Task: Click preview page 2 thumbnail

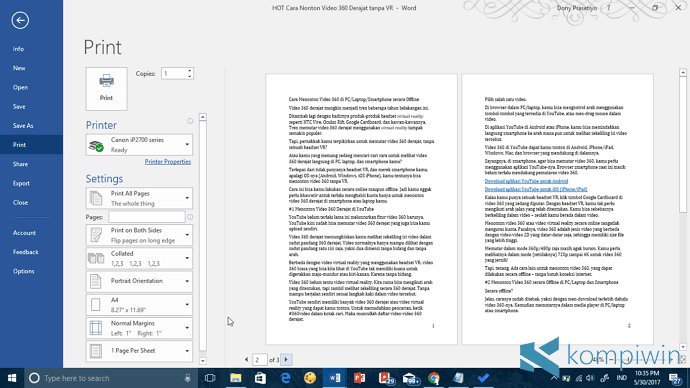Action: click(558, 209)
